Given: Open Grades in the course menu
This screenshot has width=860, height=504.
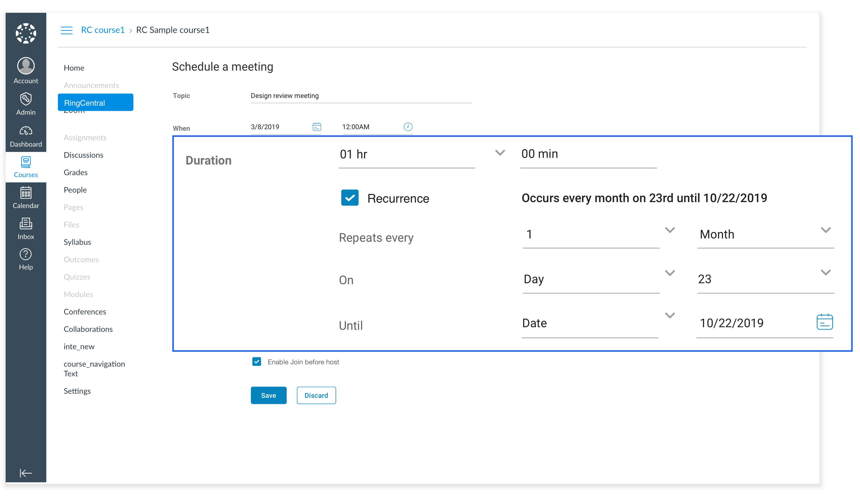Looking at the screenshot, I should point(76,172).
